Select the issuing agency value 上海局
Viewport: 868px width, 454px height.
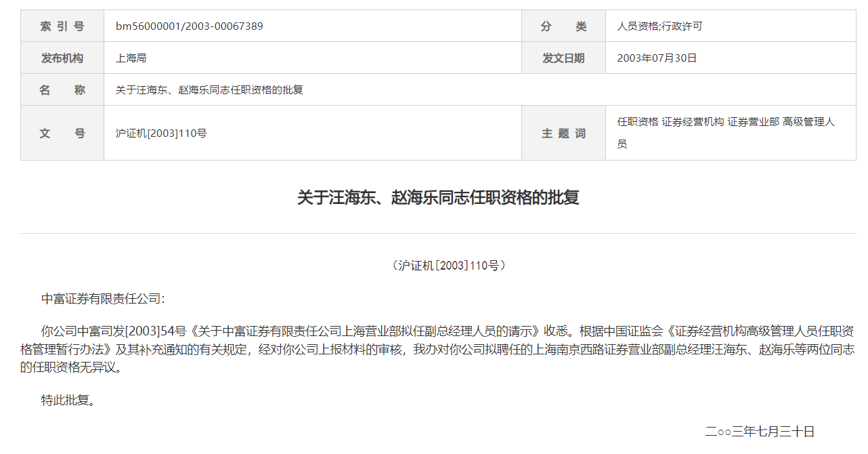tap(131, 58)
